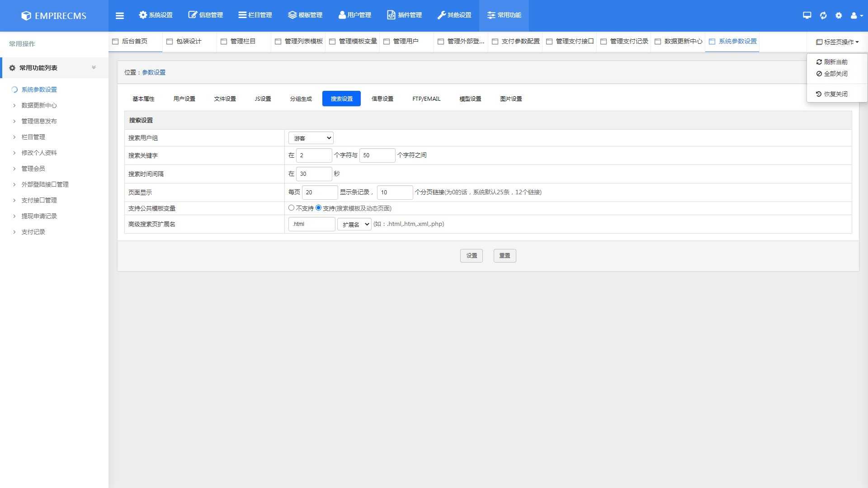Click the gear icon at top right
868x488 pixels.
pos(839,15)
